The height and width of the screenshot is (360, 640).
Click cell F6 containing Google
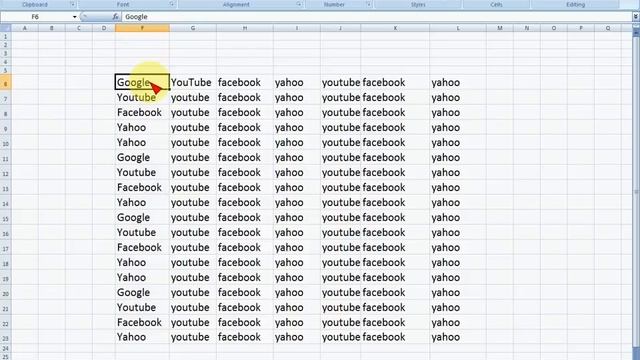coord(142,82)
